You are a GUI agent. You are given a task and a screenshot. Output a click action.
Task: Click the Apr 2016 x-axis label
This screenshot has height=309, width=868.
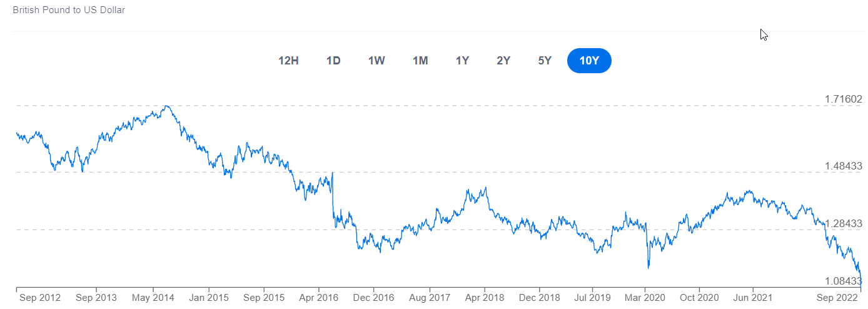[x=318, y=298]
